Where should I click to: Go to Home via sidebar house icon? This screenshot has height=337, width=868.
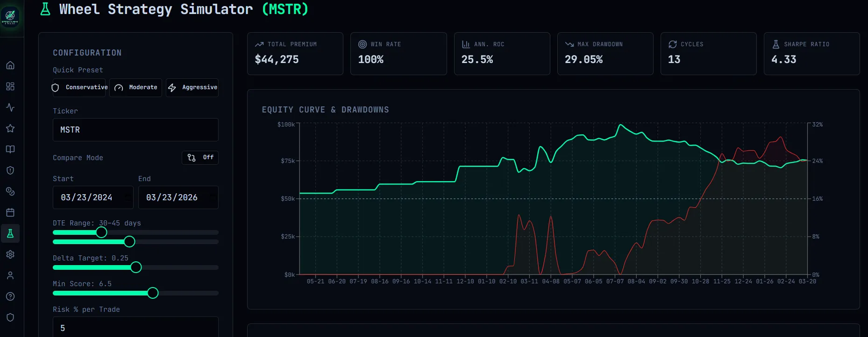10,65
